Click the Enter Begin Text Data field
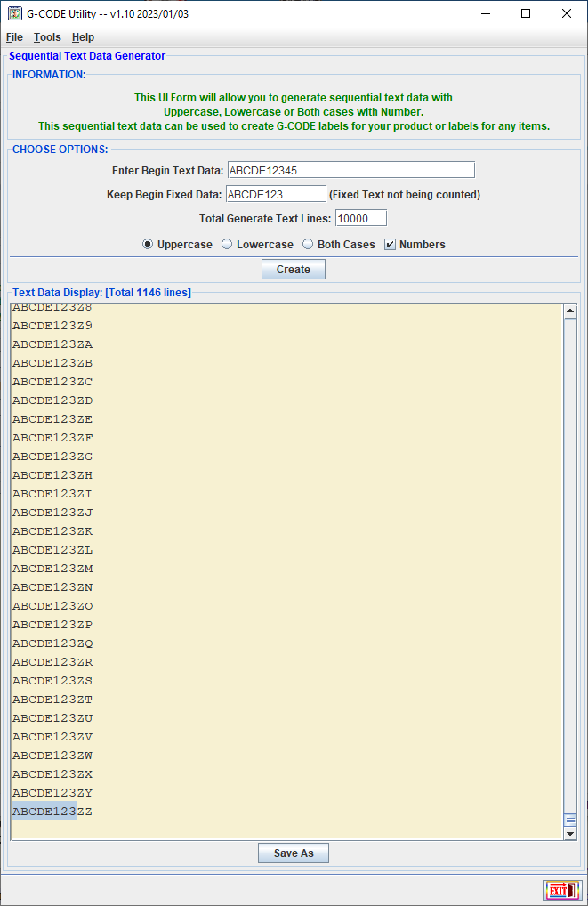Image resolution: width=588 pixels, height=906 pixels. coord(350,170)
